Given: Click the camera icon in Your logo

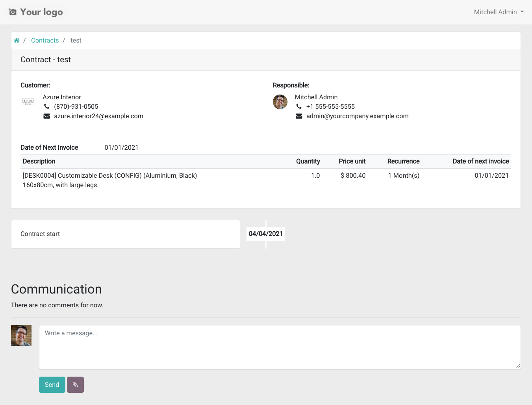Looking at the screenshot, I should click(x=13, y=12).
